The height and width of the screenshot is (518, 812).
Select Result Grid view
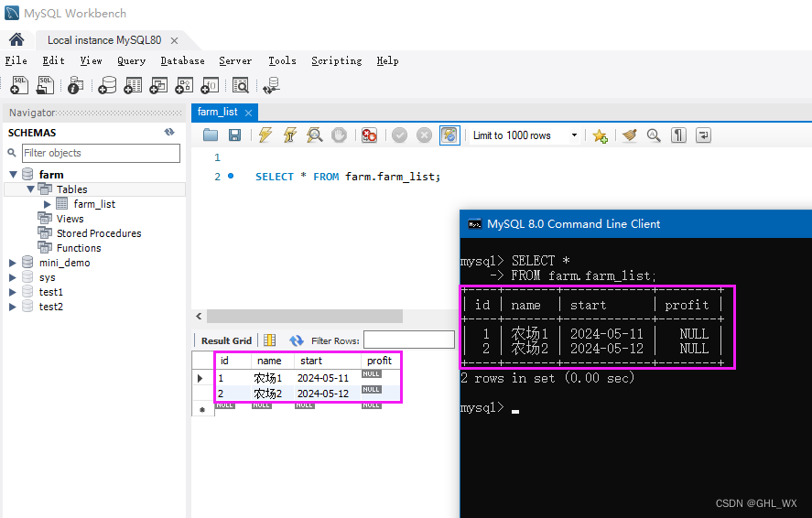click(x=226, y=340)
